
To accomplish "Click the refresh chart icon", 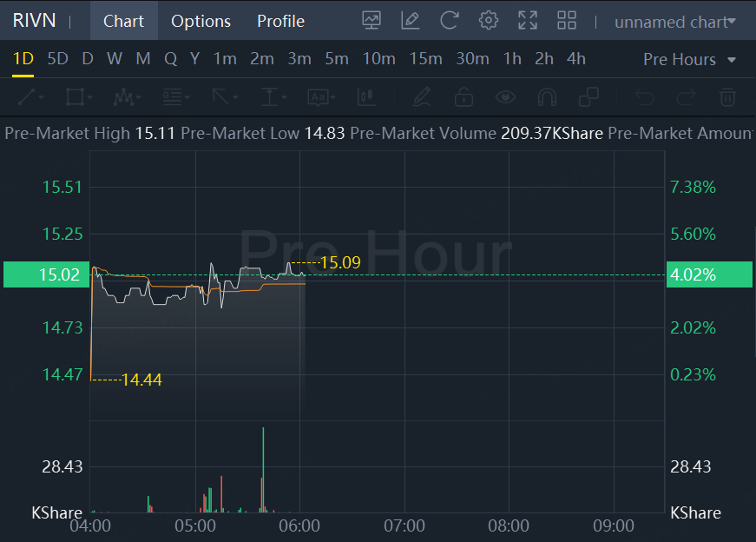I will (x=449, y=20).
